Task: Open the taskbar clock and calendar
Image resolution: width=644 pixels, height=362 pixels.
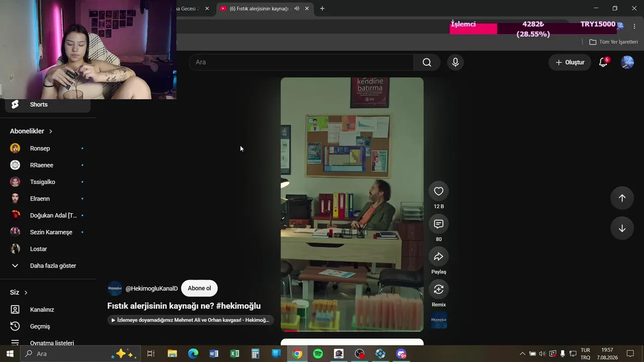Action: (607, 354)
